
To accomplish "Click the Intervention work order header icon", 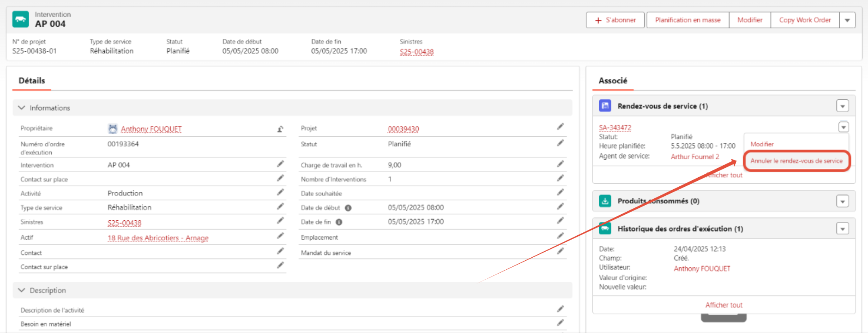I will (20, 19).
